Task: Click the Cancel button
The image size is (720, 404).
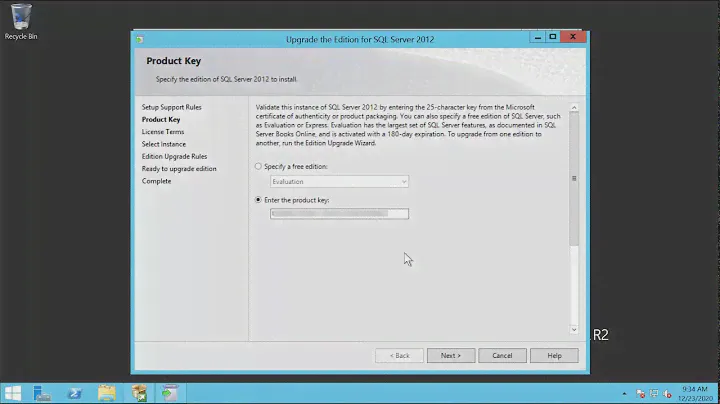Action: (x=502, y=355)
